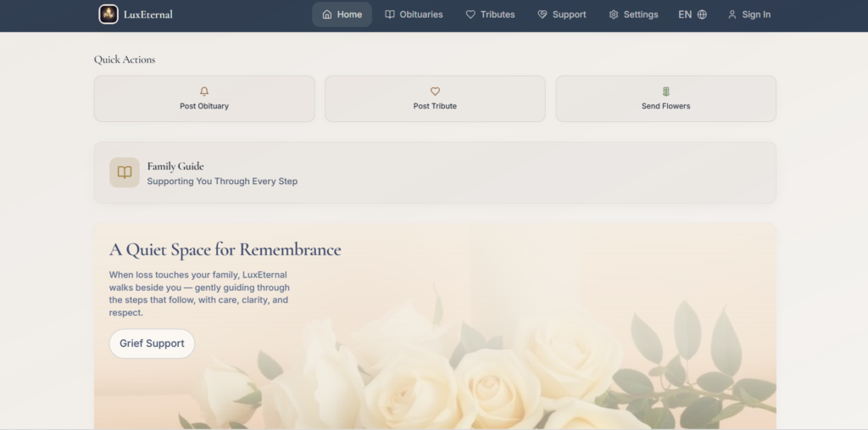Open the Family Guide title
Screen dimensions: 868x430
pyautogui.click(x=175, y=166)
